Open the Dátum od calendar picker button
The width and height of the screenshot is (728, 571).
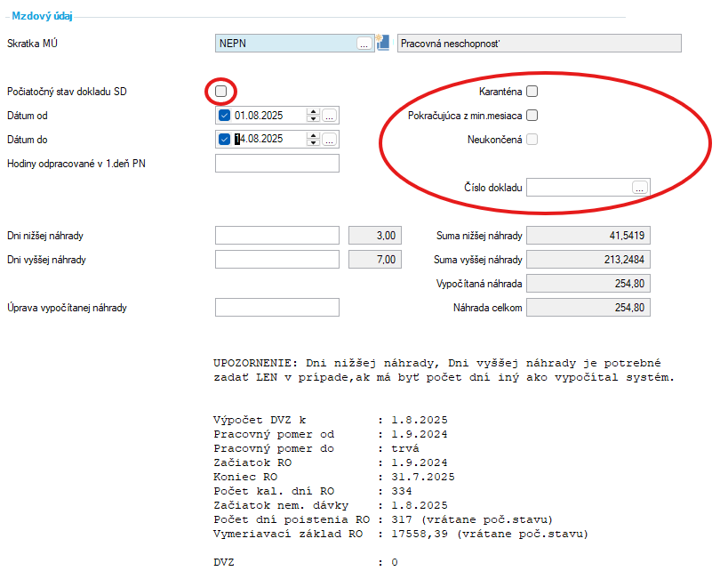(329, 116)
